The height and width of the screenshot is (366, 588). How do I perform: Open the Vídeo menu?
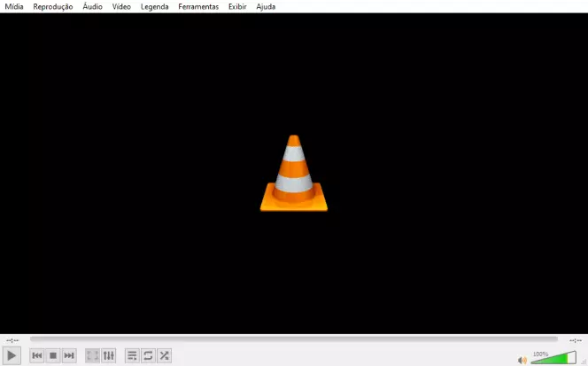[121, 7]
